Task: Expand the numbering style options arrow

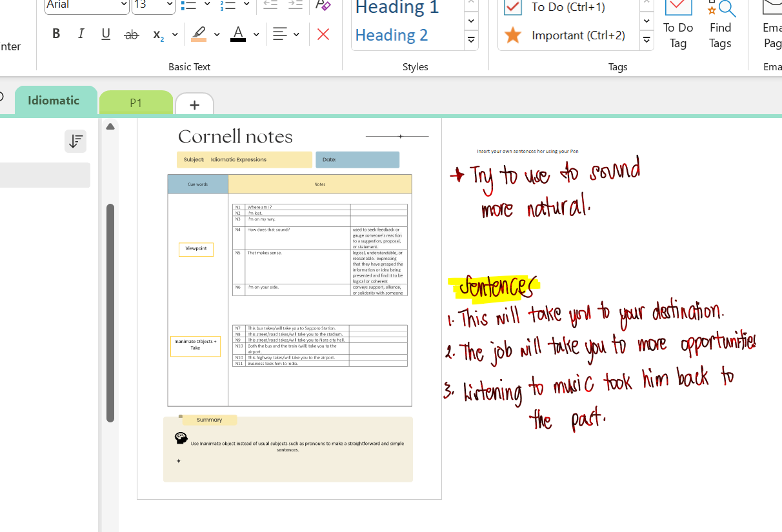Action: click(x=246, y=5)
